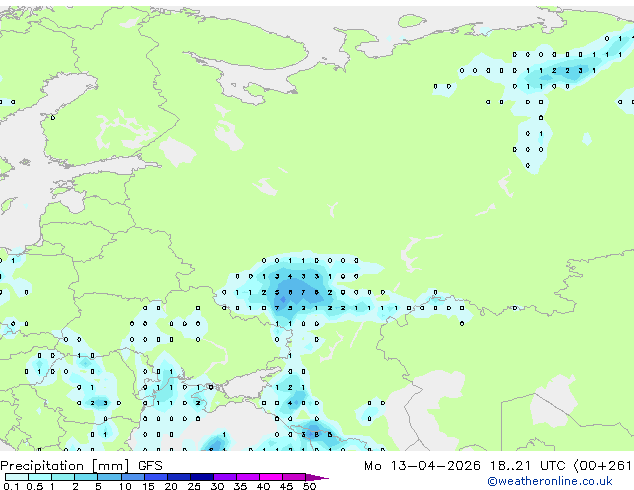This screenshot has width=634, height=490.
Task: Click the '0.5' legend scale label
Action: (35, 486)
